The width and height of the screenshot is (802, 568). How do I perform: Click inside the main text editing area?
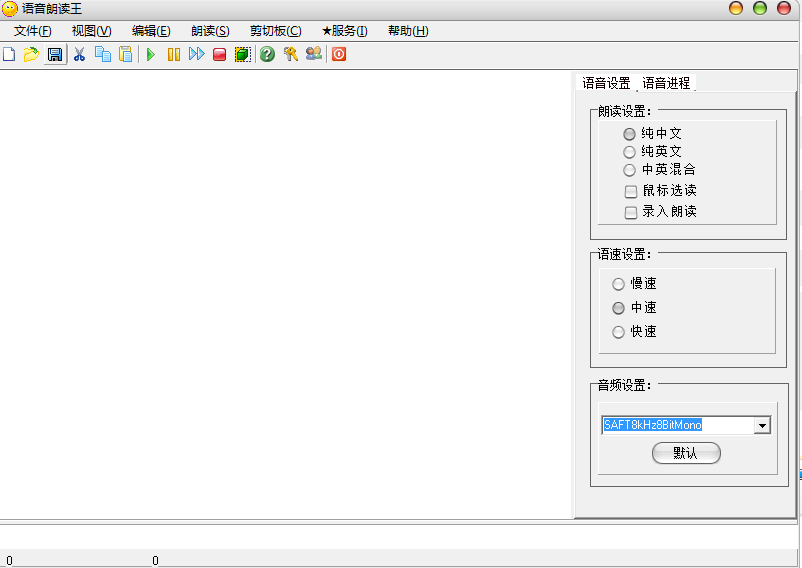[x=285, y=294]
